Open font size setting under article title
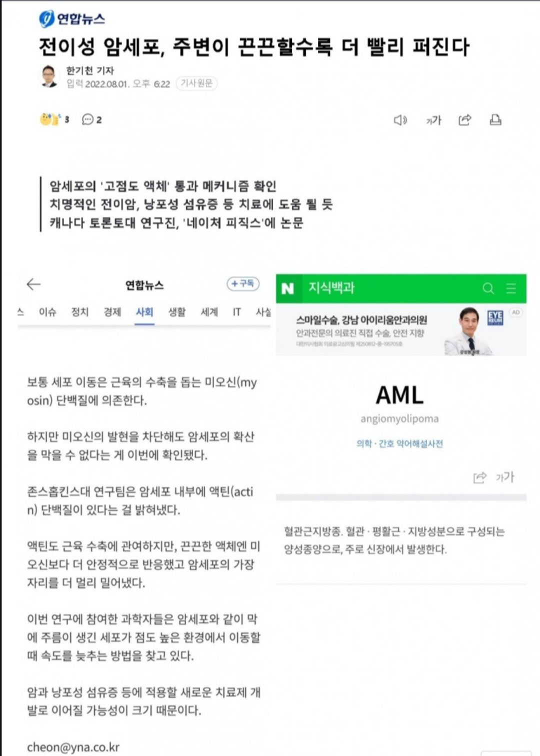The height and width of the screenshot is (756, 540). click(433, 120)
